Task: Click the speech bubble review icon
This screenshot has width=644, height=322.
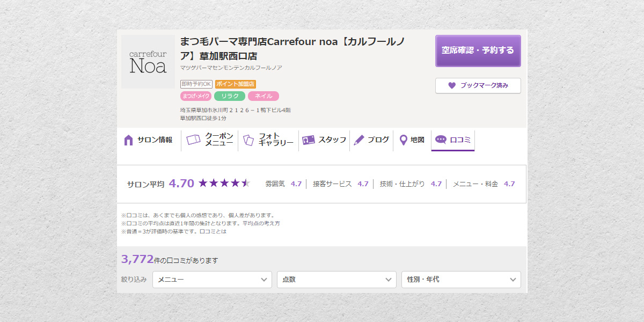Action: pyautogui.click(x=441, y=140)
